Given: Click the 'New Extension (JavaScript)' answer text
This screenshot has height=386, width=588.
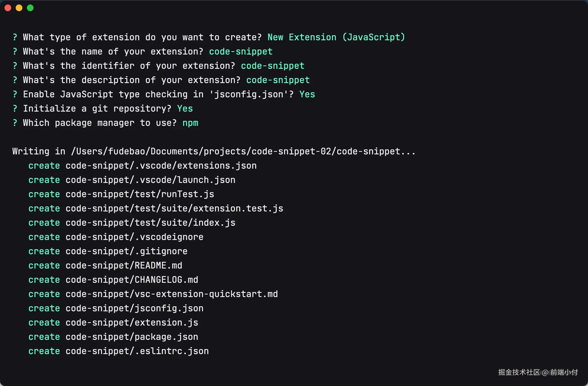Looking at the screenshot, I should click(x=336, y=37).
